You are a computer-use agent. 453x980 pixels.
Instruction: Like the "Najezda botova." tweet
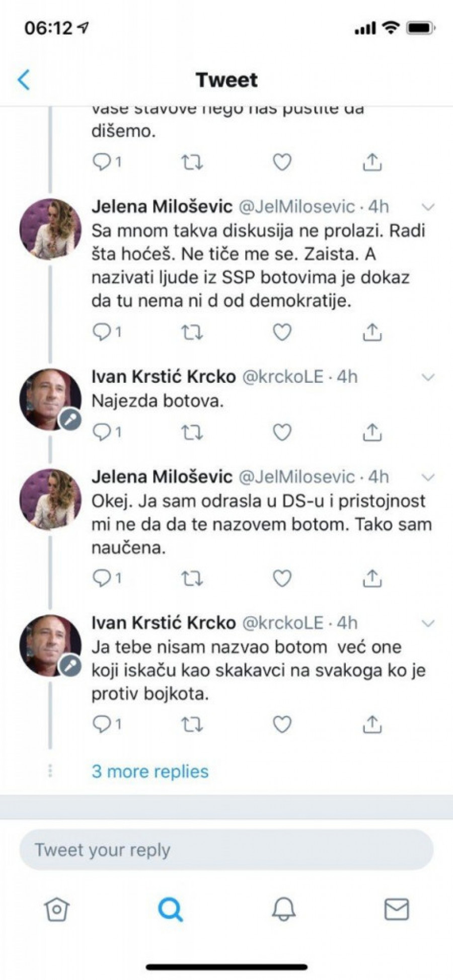click(x=282, y=432)
